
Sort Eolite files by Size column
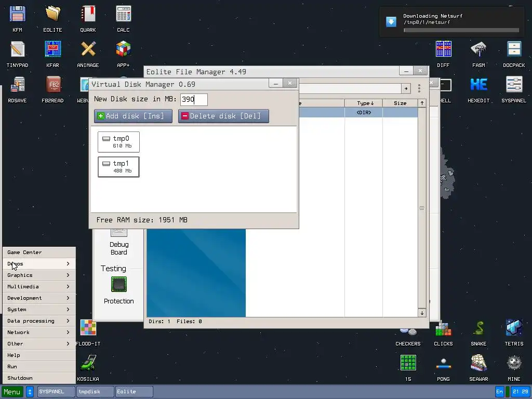click(x=401, y=103)
